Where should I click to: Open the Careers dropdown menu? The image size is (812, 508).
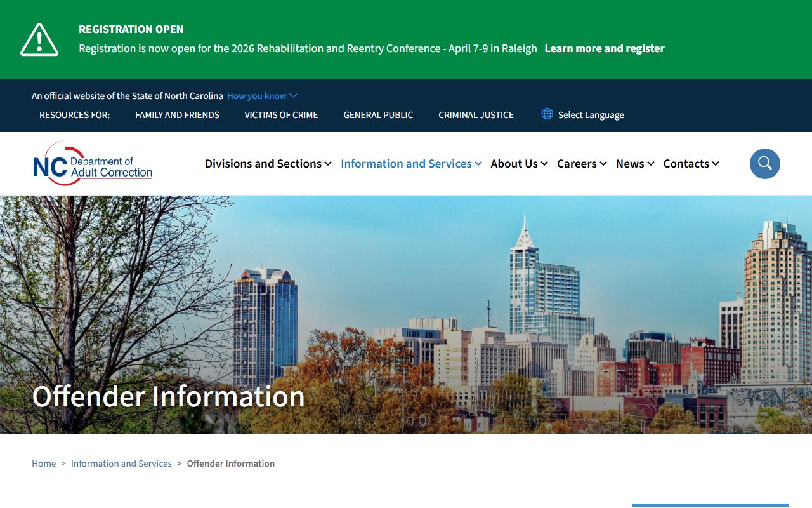point(582,164)
